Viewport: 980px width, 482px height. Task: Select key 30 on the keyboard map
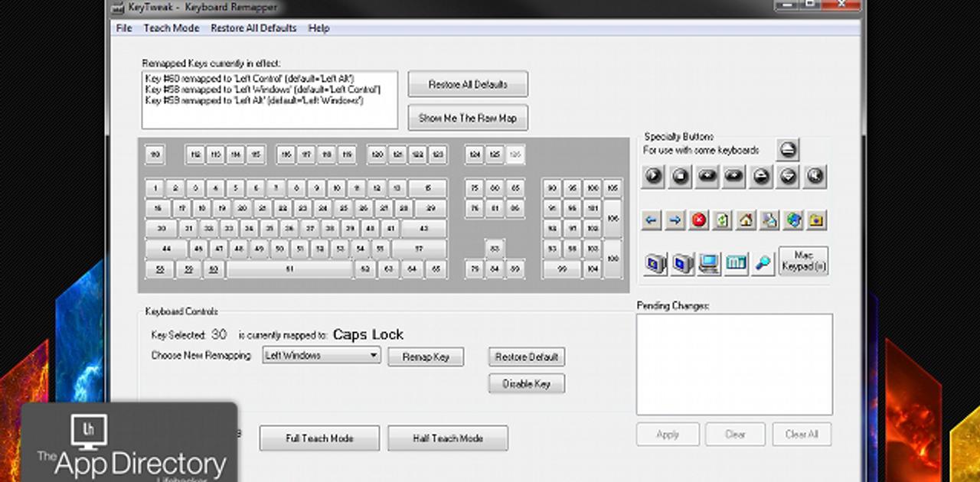pyautogui.click(x=162, y=228)
